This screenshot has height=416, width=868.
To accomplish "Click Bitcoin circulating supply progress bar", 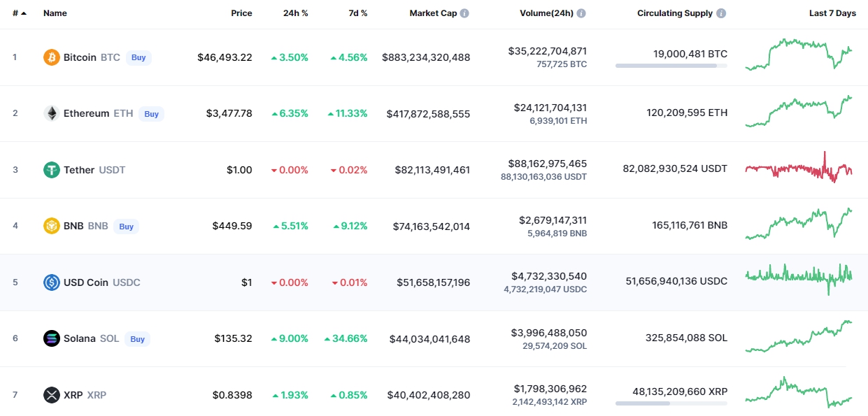I will [671, 66].
